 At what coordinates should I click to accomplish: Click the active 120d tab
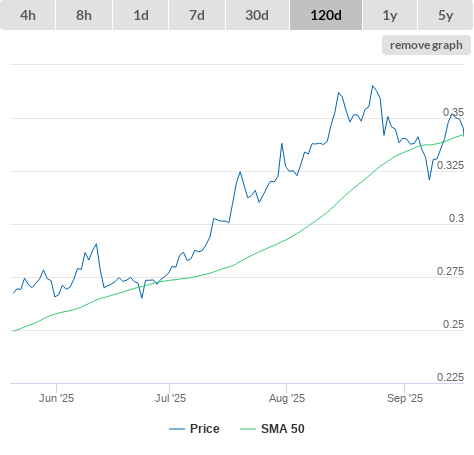(326, 15)
